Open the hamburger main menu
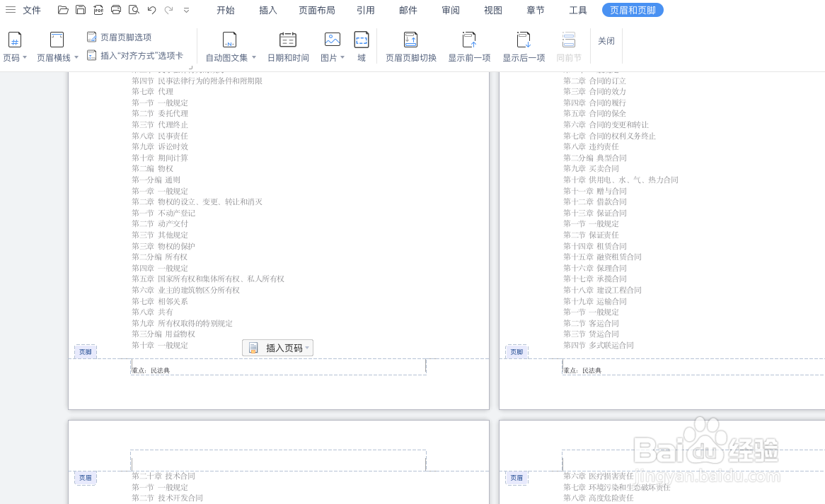Image resolution: width=825 pixels, height=504 pixels. click(x=11, y=10)
